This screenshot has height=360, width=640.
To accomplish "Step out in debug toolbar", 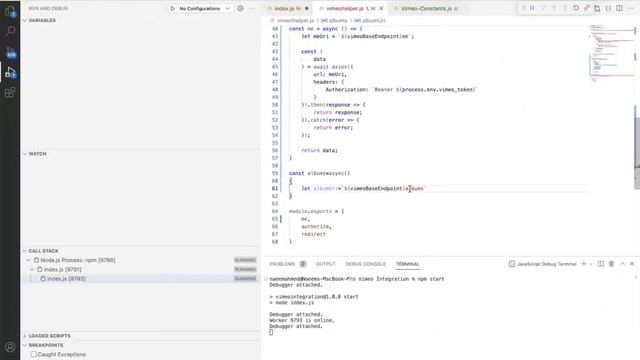I will [x=565, y=8].
